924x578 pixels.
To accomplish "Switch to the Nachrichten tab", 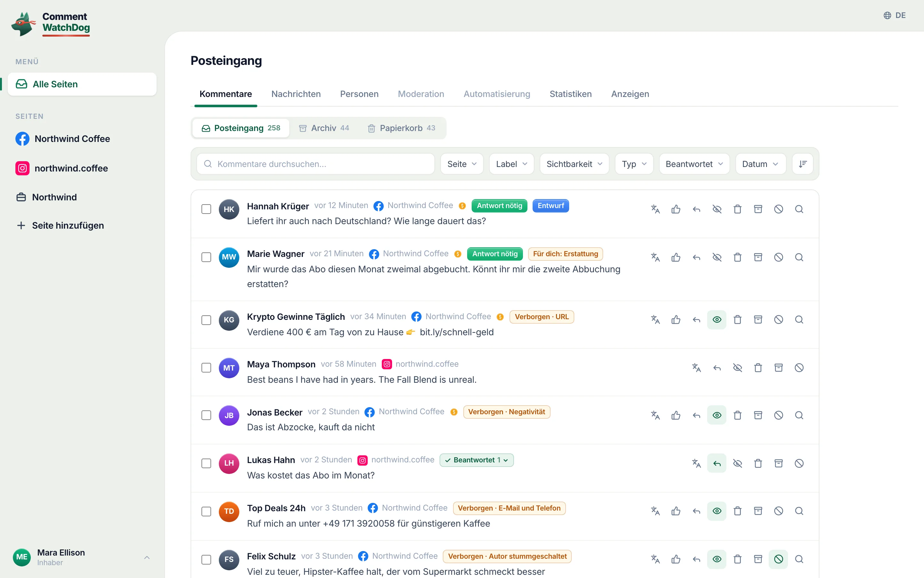I will [296, 94].
